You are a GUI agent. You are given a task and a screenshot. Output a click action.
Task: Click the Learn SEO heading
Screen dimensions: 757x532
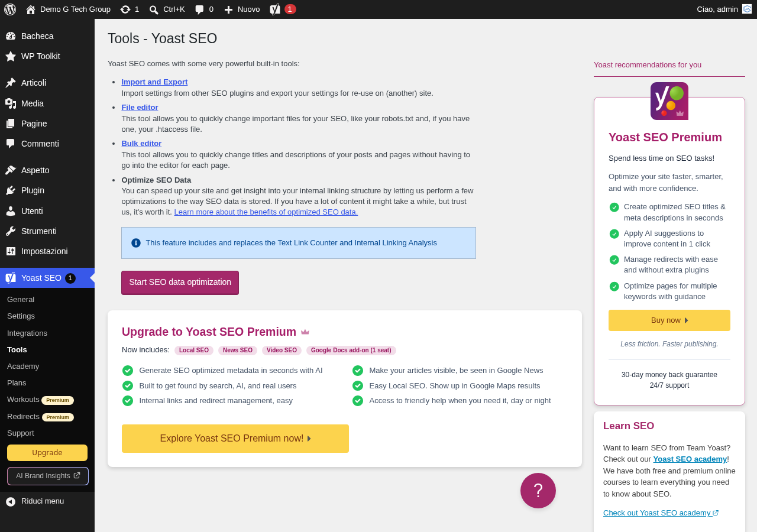click(629, 426)
